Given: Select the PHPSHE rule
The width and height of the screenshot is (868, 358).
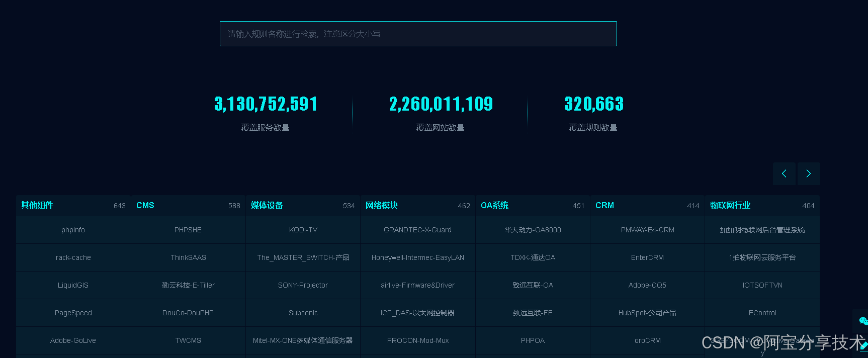Looking at the screenshot, I should [x=188, y=230].
